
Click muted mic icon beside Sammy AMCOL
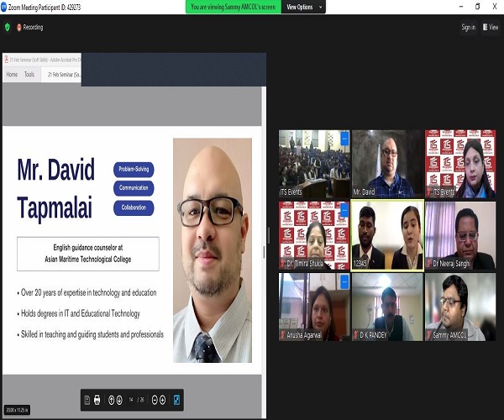(x=428, y=335)
